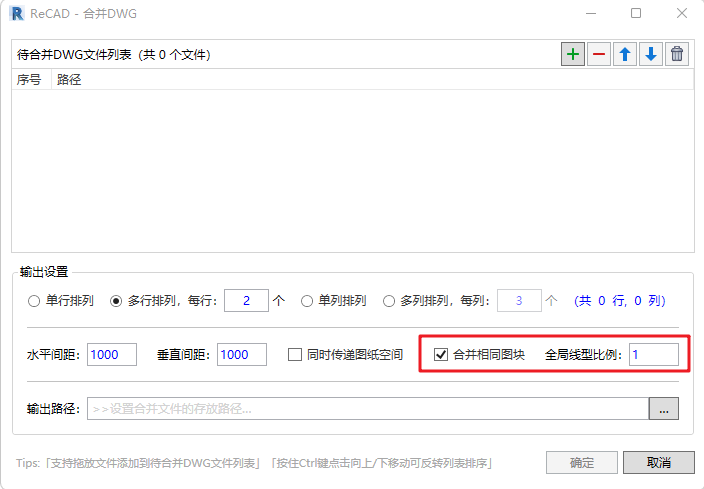
Task: Minimize the ReCAD window
Action: click(x=591, y=13)
